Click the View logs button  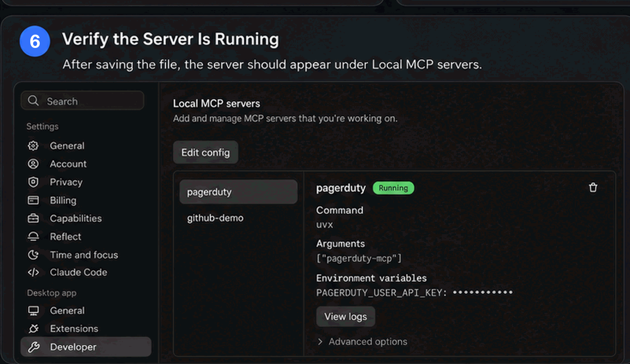[345, 316]
